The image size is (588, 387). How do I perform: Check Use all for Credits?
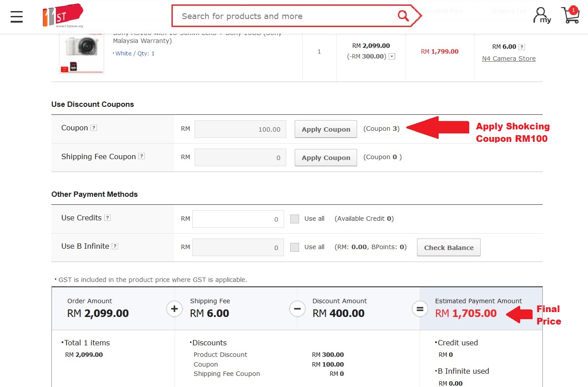[x=295, y=219]
